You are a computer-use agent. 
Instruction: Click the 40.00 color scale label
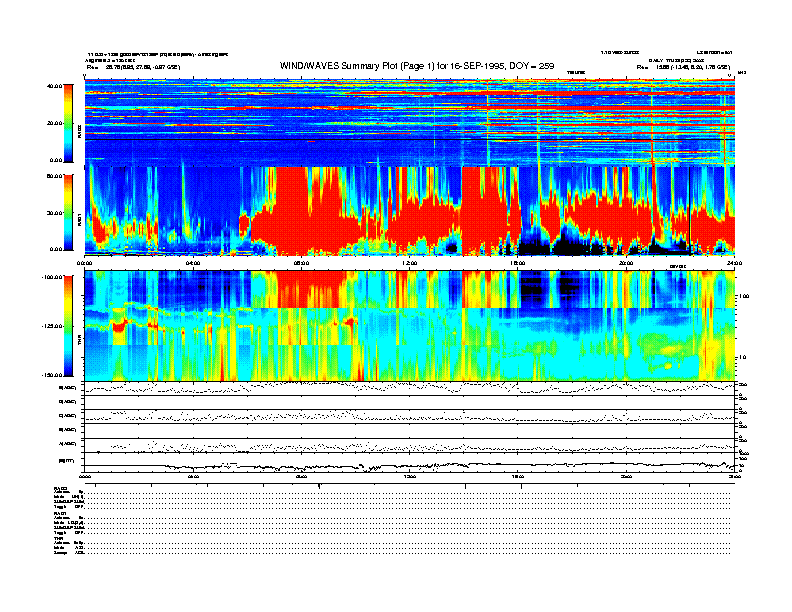point(54,86)
